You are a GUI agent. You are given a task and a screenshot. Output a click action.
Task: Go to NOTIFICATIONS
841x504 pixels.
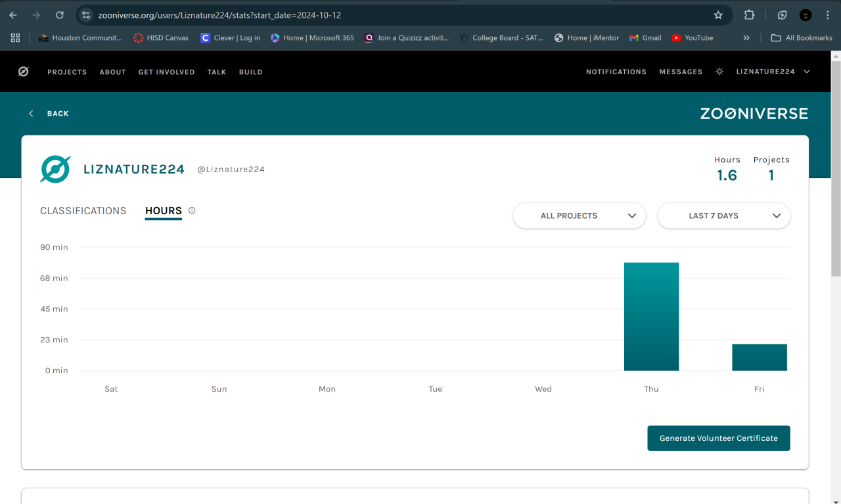[x=616, y=72]
